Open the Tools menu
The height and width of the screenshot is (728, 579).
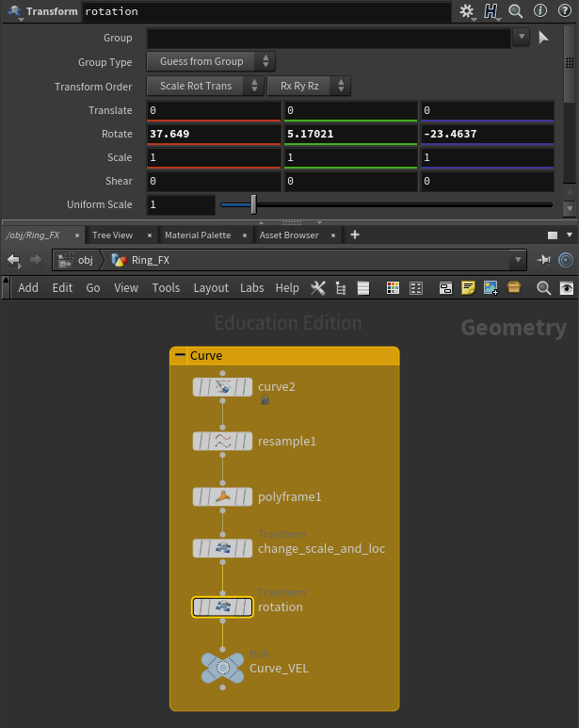tap(166, 288)
